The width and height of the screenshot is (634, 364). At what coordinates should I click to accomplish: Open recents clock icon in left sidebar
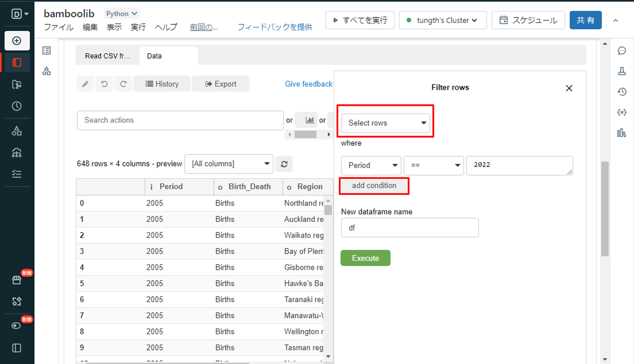pyautogui.click(x=17, y=106)
